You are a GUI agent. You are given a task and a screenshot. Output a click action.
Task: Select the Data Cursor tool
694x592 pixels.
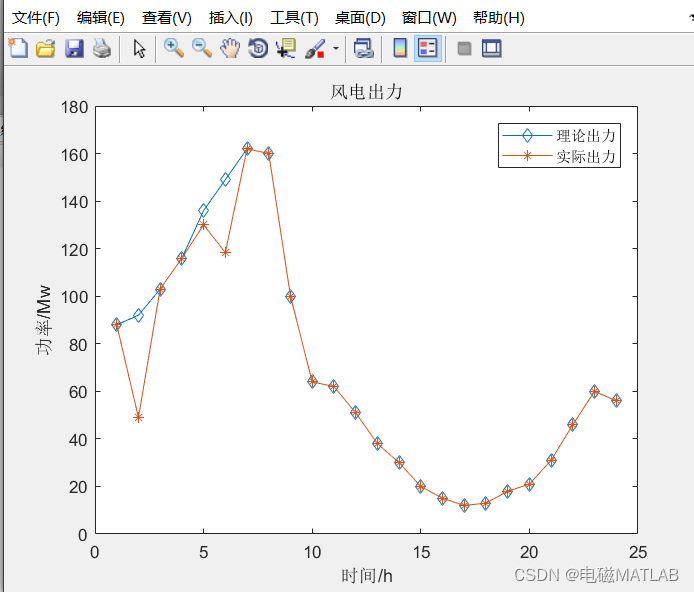pos(286,48)
